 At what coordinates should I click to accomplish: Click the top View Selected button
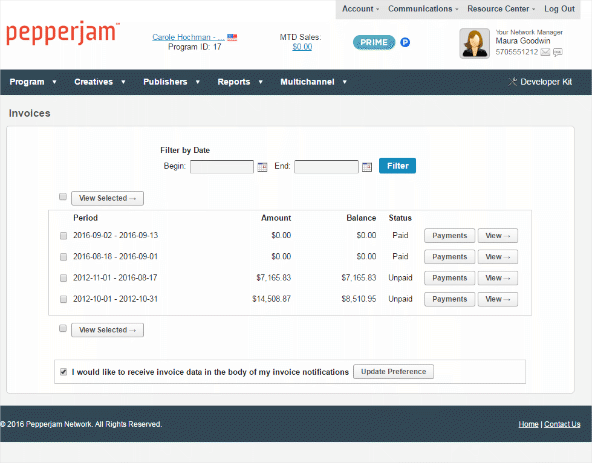pos(107,198)
